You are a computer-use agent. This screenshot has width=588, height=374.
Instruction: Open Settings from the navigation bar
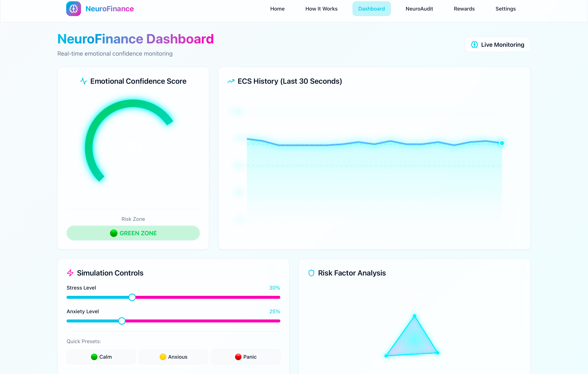click(505, 9)
